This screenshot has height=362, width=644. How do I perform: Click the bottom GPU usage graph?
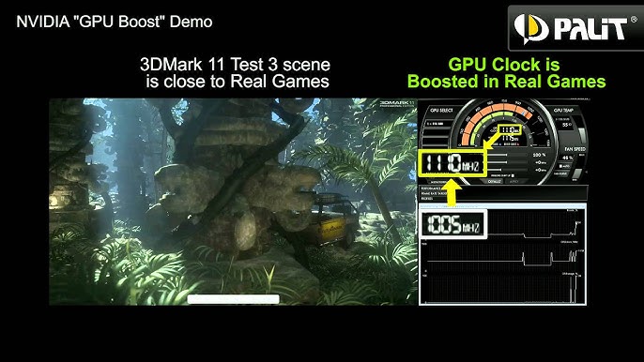(x=503, y=288)
